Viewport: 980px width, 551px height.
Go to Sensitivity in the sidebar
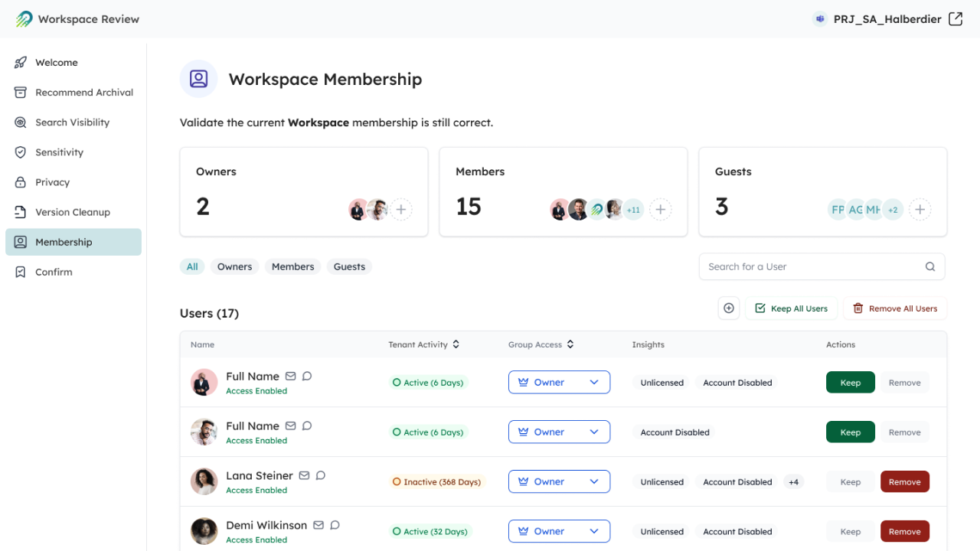pos(59,152)
